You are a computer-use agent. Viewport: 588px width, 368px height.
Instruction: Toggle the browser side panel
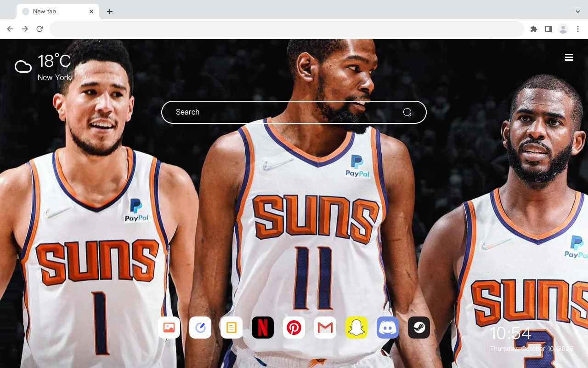click(548, 29)
